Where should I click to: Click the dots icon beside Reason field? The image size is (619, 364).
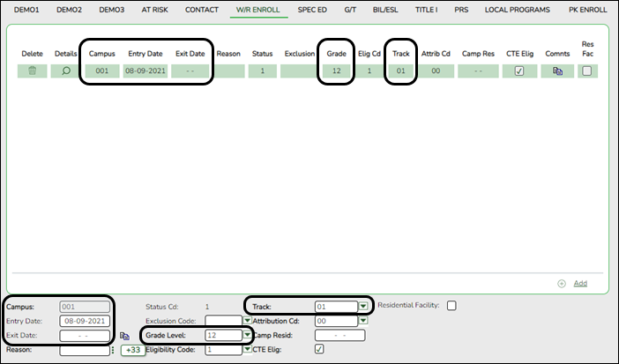(x=113, y=350)
